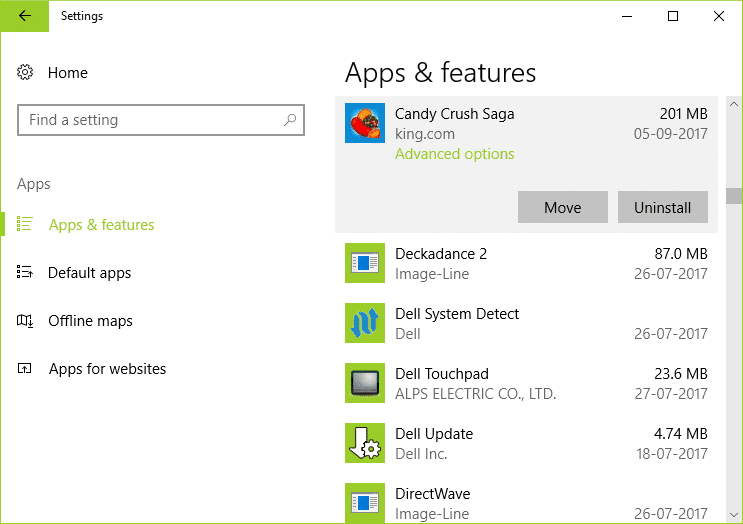Click the 87.0 MB size value
The image size is (743, 524).
681,254
